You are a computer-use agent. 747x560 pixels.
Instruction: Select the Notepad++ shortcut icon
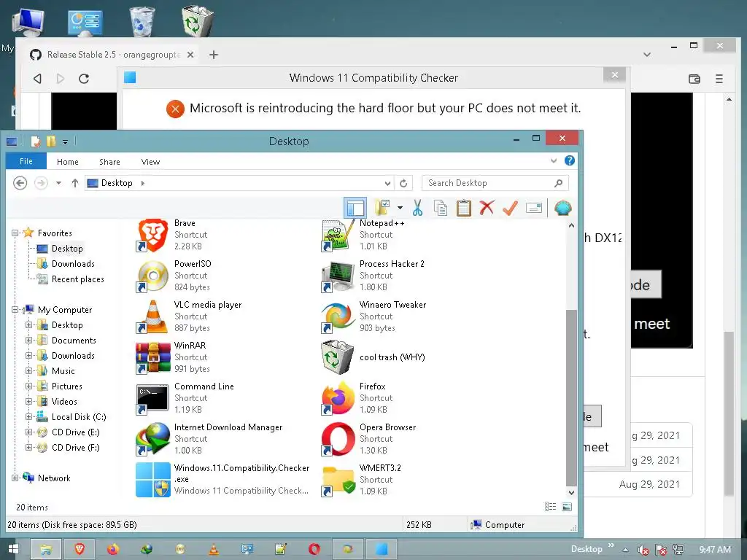(x=338, y=235)
